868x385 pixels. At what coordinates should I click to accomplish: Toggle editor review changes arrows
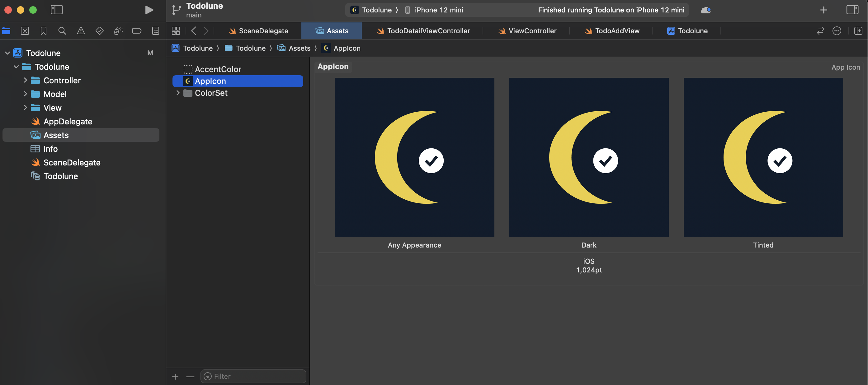820,31
